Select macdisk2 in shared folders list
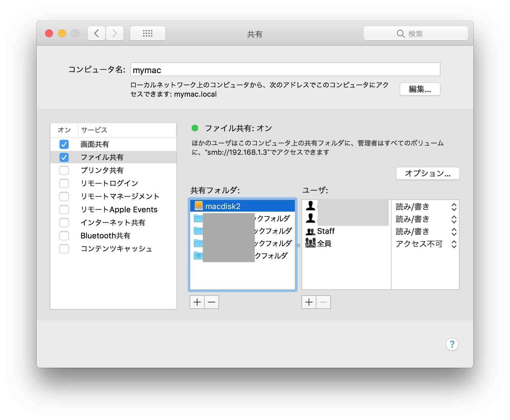 [x=243, y=206]
